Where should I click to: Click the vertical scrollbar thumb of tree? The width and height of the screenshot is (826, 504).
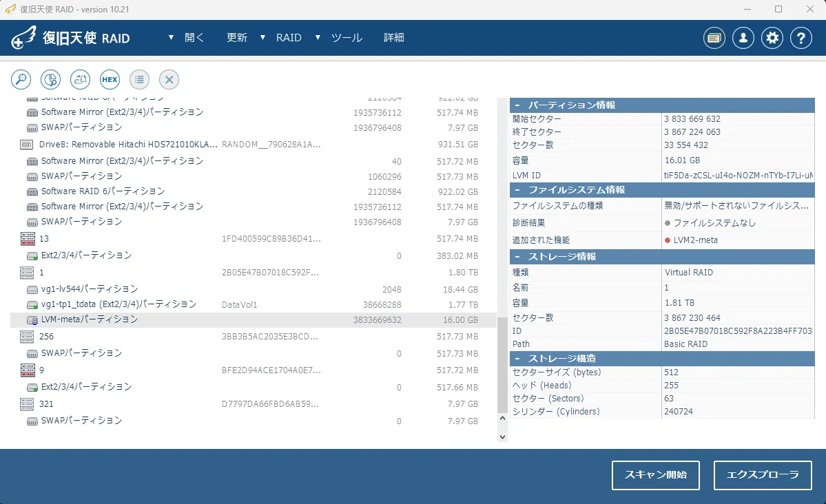pos(502,364)
